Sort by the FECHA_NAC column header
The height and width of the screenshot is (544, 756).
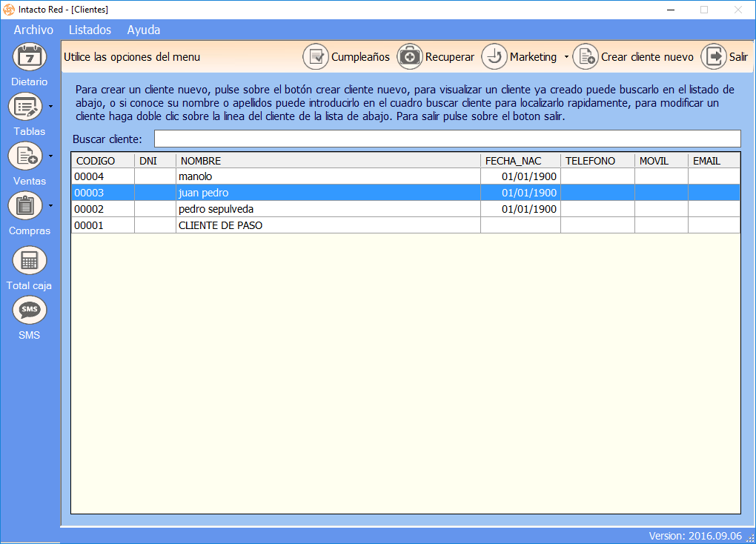pyautogui.click(x=520, y=161)
